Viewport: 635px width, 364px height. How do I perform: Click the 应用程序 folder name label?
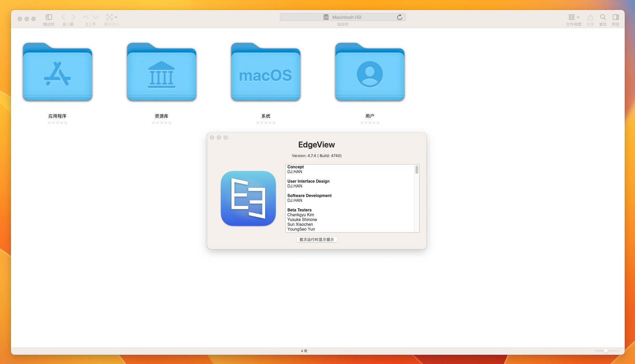click(x=58, y=116)
